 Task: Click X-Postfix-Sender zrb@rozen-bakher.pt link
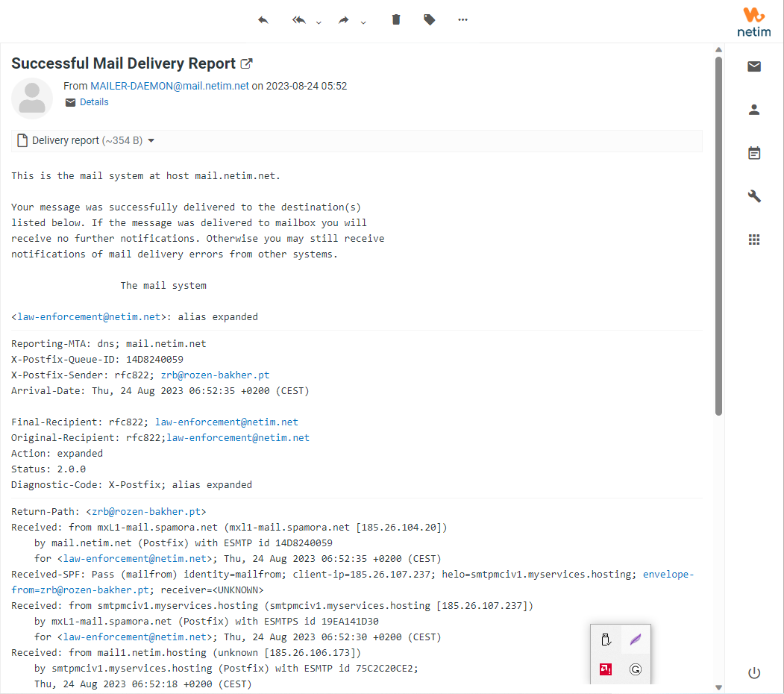click(x=215, y=375)
